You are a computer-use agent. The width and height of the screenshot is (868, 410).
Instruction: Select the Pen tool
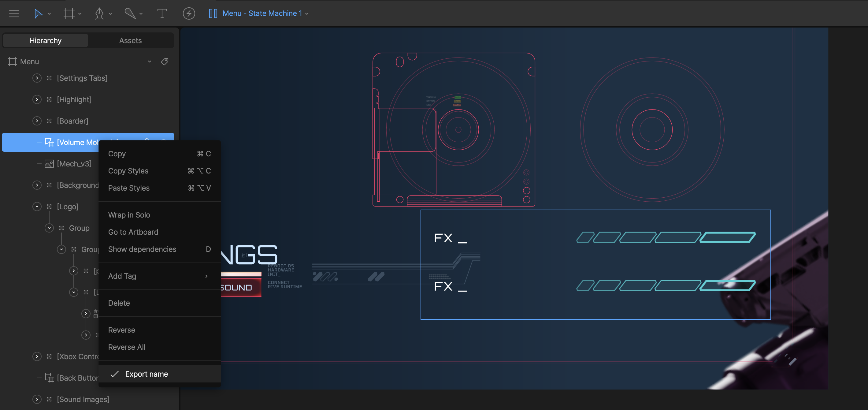[x=99, y=13]
